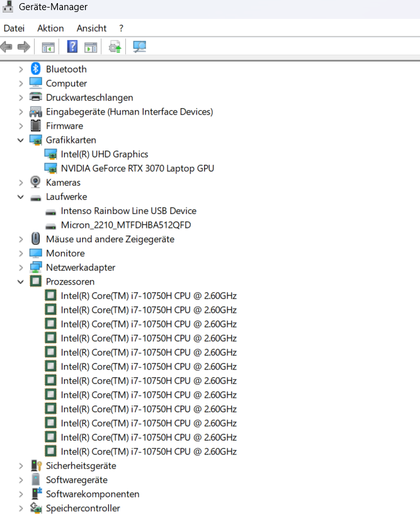Click the Druckwarteschlangen printer icon

pos(35,97)
